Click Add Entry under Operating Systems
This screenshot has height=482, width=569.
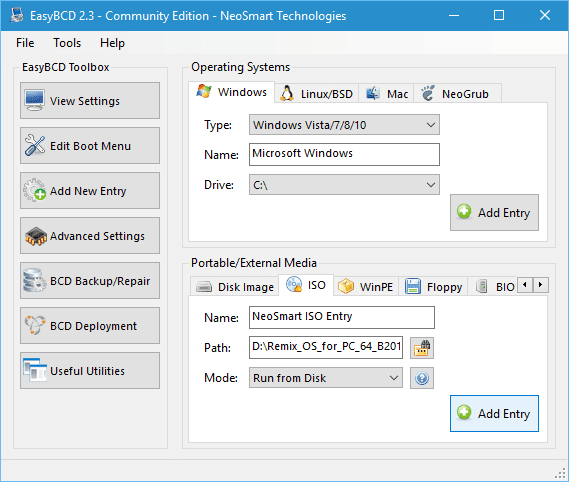pos(494,212)
